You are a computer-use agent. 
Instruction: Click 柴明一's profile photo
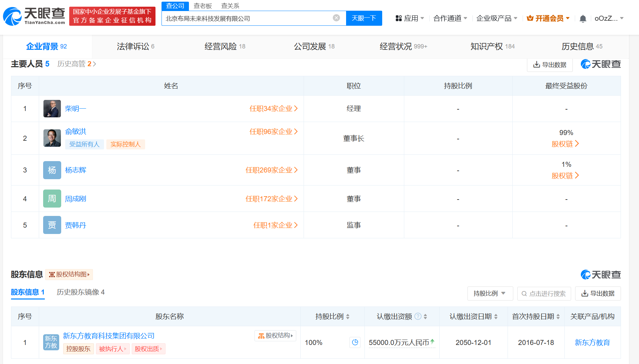point(52,109)
